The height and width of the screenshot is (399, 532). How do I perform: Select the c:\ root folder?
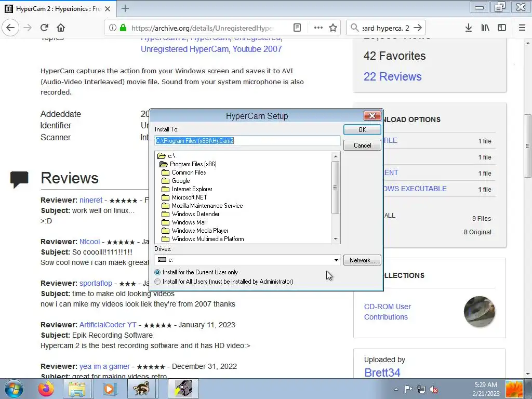166,156
